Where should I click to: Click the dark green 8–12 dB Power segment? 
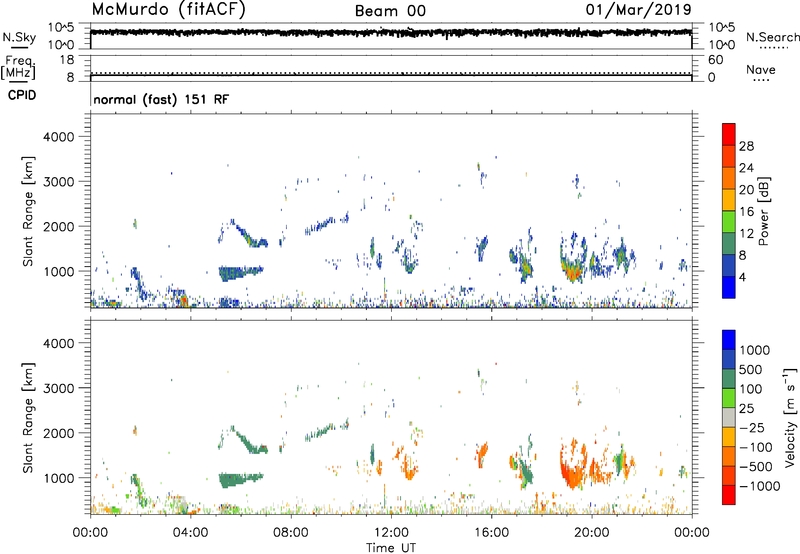tap(729, 244)
